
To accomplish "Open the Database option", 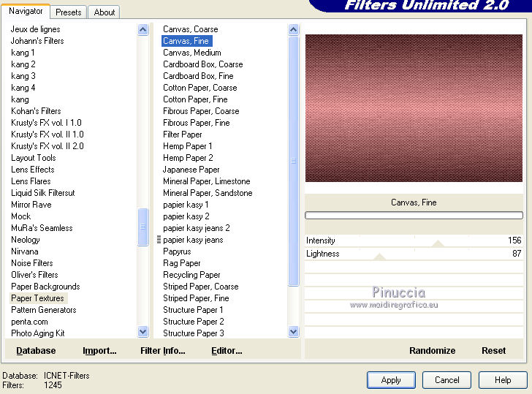I will click(36, 351).
